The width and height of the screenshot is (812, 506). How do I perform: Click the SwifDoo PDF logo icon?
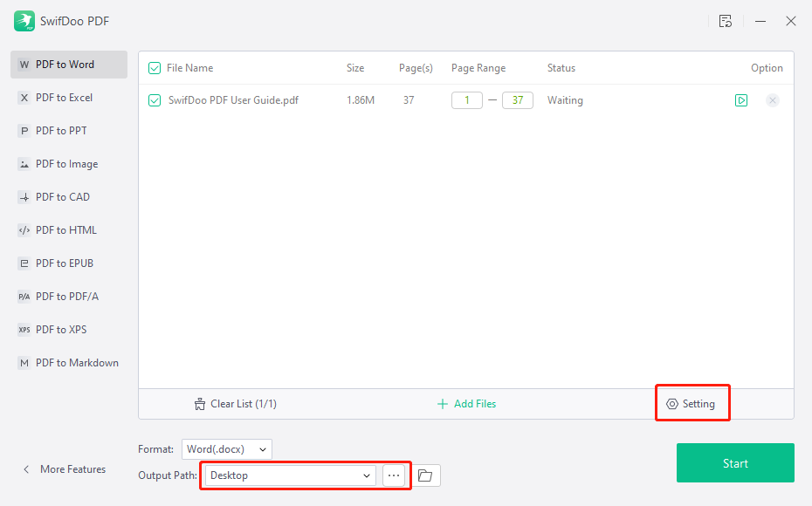pyautogui.click(x=24, y=21)
